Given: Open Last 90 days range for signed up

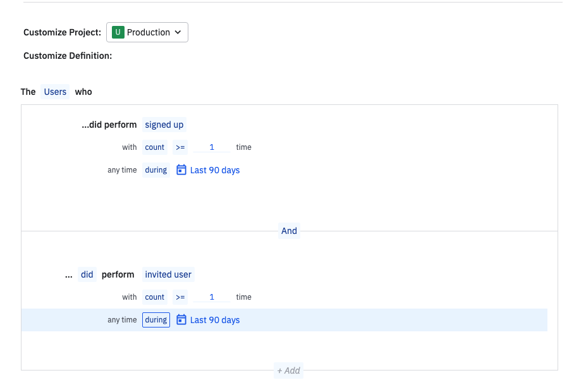Looking at the screenshot, I should pos(215,170).
